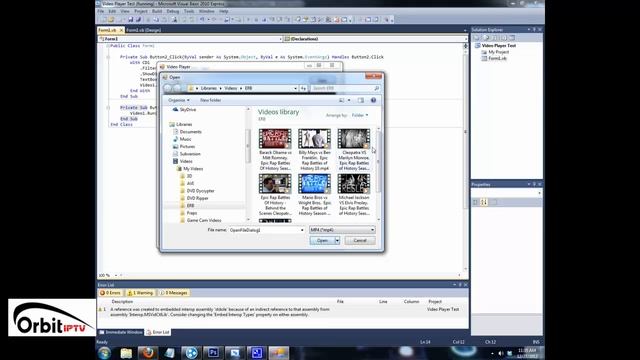Toggle the preview pane icon
Viewport: 640px width, 360px height.
(361, 100)
